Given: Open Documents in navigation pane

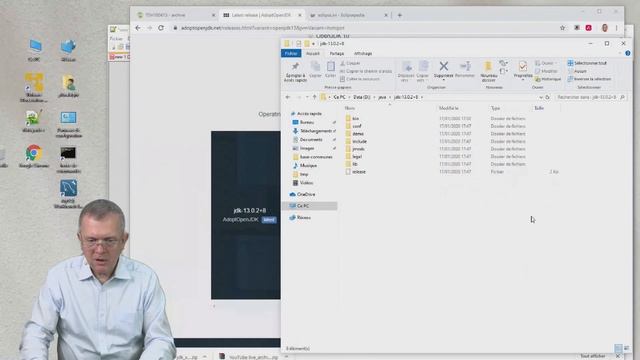Looking at the screenshot, I should 311,140.
